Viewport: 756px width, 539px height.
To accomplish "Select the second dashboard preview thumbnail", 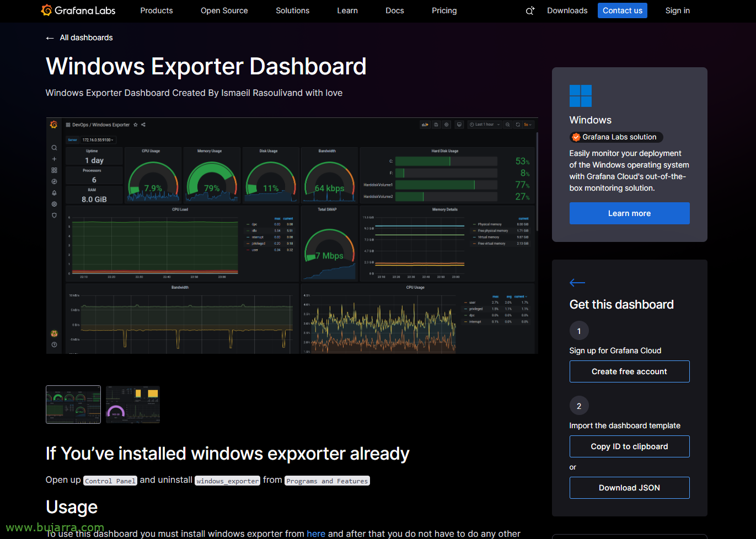I will point(132,405).
